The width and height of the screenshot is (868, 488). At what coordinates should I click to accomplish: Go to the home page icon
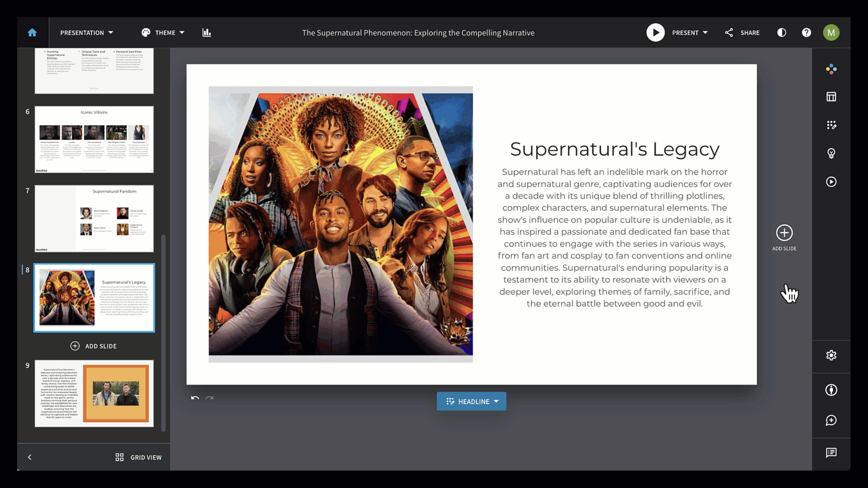point(32,33)
